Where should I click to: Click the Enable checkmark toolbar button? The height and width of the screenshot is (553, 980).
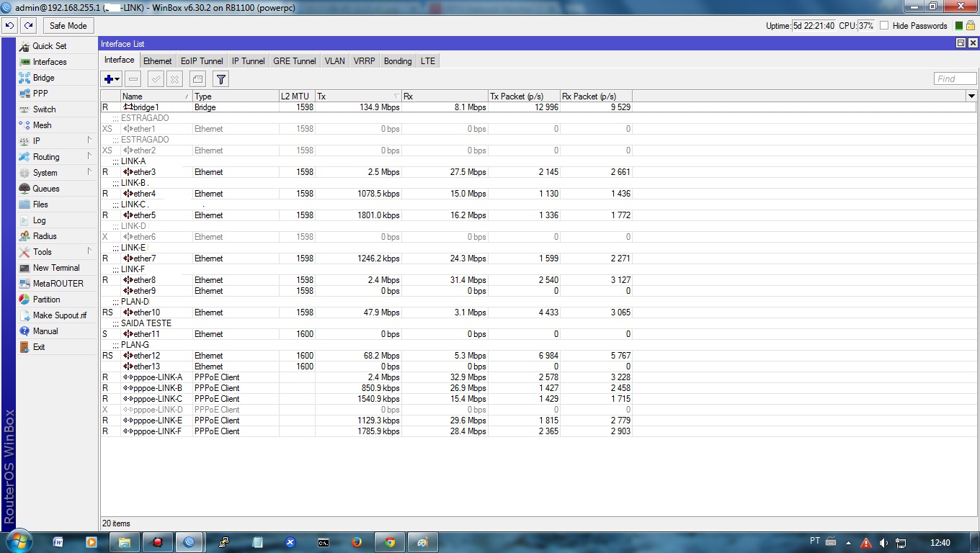coord(156,79)
